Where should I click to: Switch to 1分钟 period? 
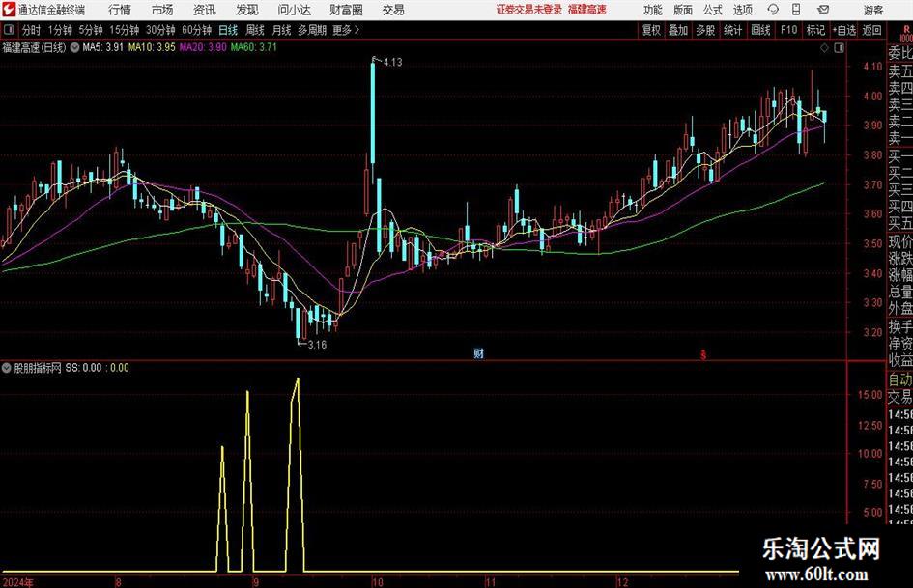(60, 30)
